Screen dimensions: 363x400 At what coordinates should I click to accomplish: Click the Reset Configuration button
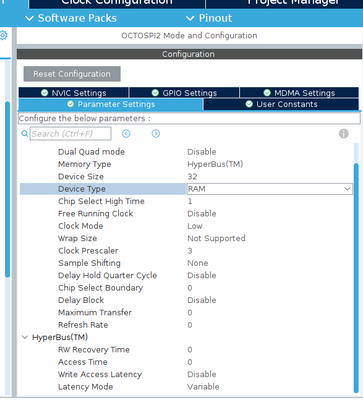pyautogui.click(x=72, y=74)
